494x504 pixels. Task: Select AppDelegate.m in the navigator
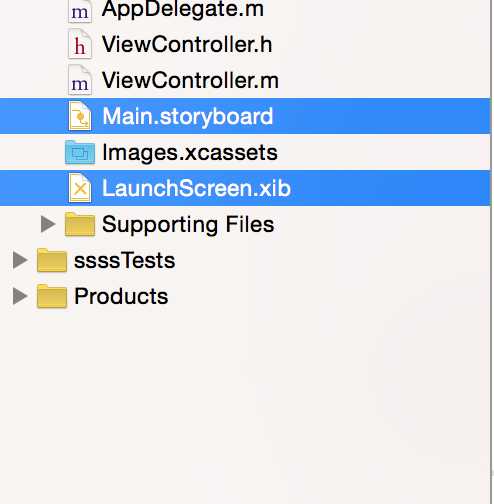(183, 9)
